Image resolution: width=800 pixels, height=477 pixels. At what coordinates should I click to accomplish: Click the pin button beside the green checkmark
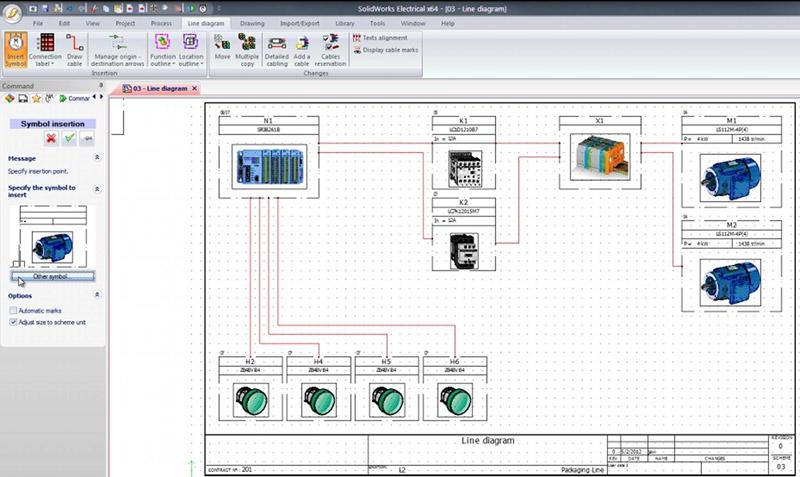[88, 138]
